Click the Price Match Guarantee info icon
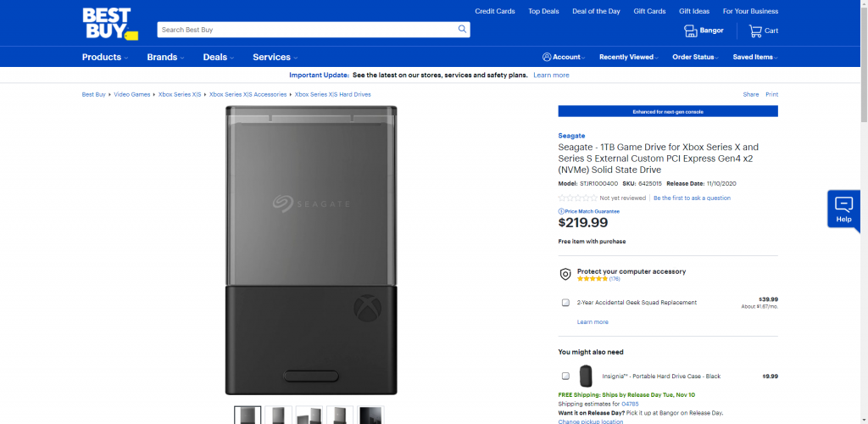Screen dimensions: 868x424 (561, 211)
